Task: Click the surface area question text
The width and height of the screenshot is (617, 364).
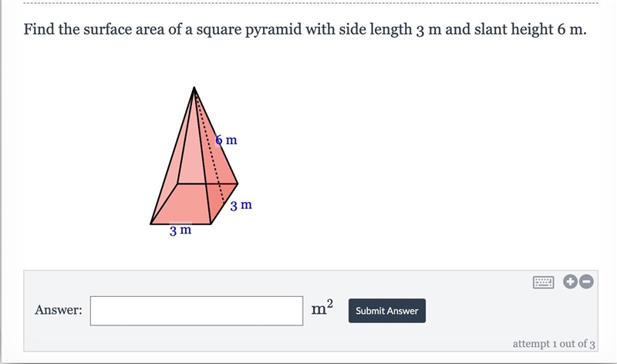Action: (305, 29)
